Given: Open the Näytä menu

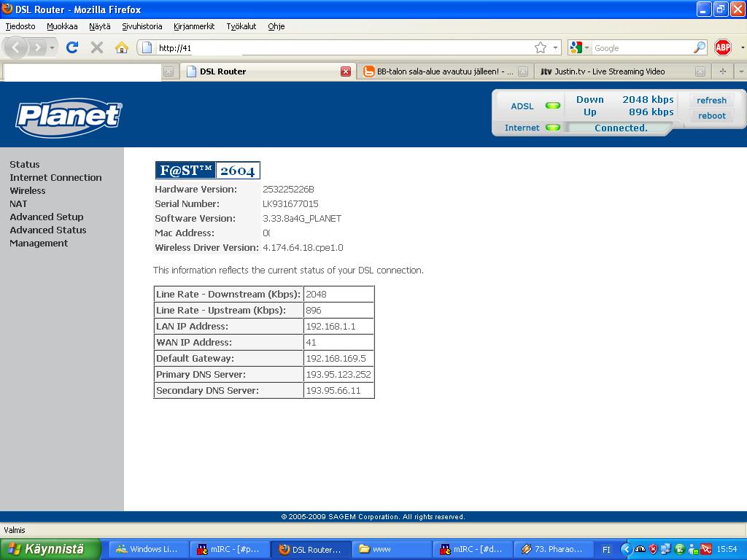Looking at the screenshot, I should pyautogui.click(x=99, y=26).
